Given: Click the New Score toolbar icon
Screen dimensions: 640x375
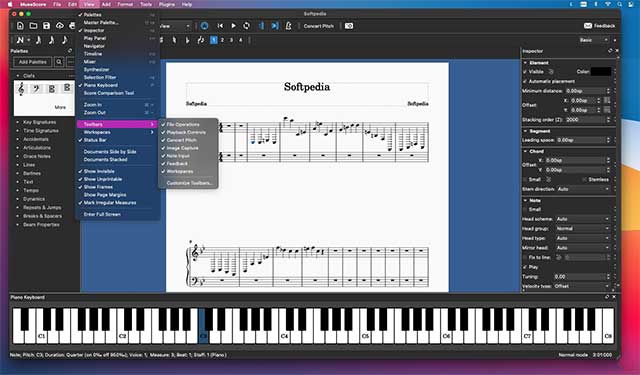Looking at the screenshot, I should pos(20,26).
